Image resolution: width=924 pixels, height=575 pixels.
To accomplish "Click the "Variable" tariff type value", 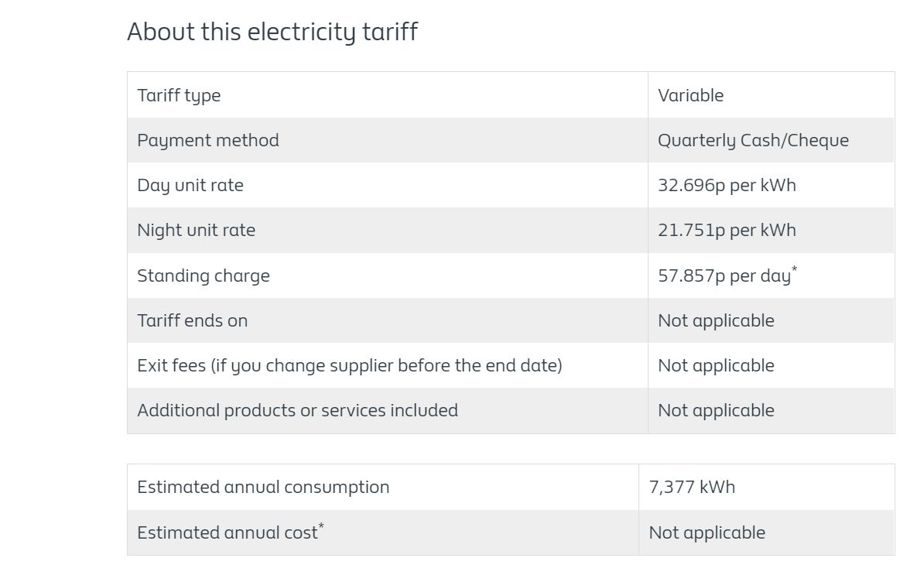I will [x=690, y=95].
